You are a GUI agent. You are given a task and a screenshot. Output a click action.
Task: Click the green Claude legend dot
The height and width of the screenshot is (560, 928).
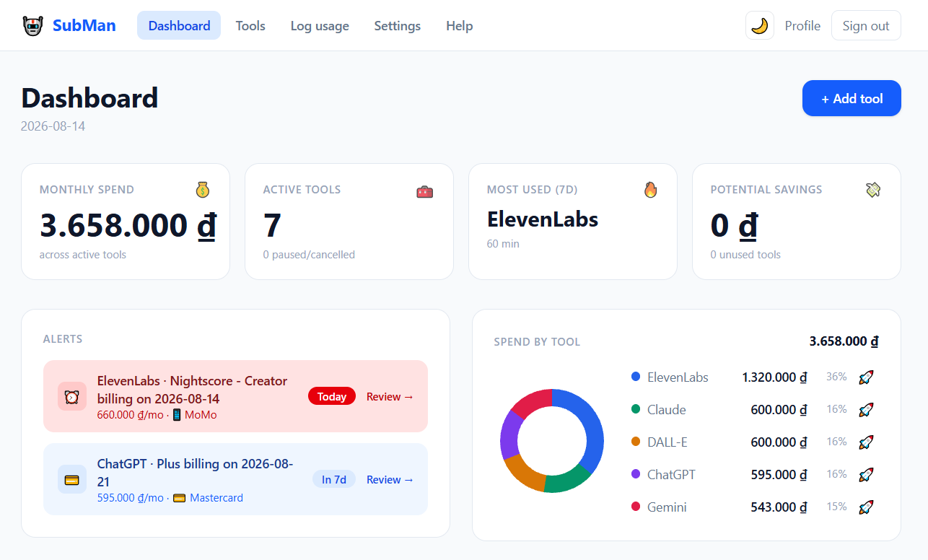coord(636,409)
